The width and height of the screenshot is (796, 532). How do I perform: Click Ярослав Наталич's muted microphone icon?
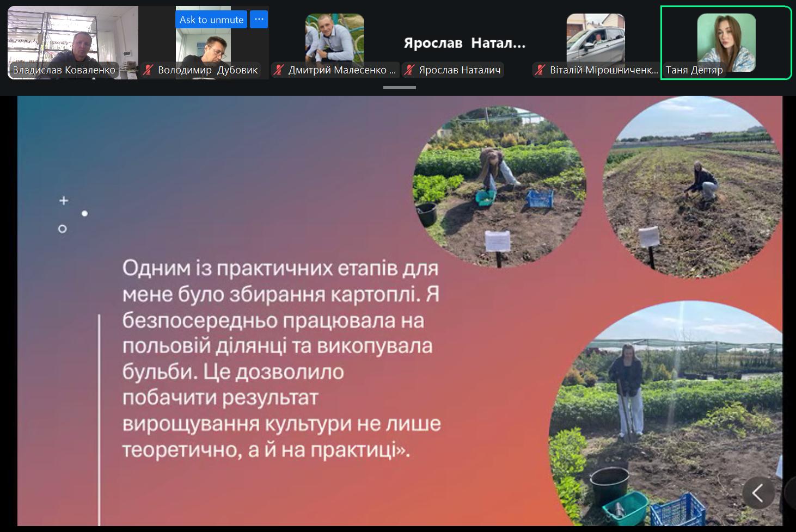point(409,70)
